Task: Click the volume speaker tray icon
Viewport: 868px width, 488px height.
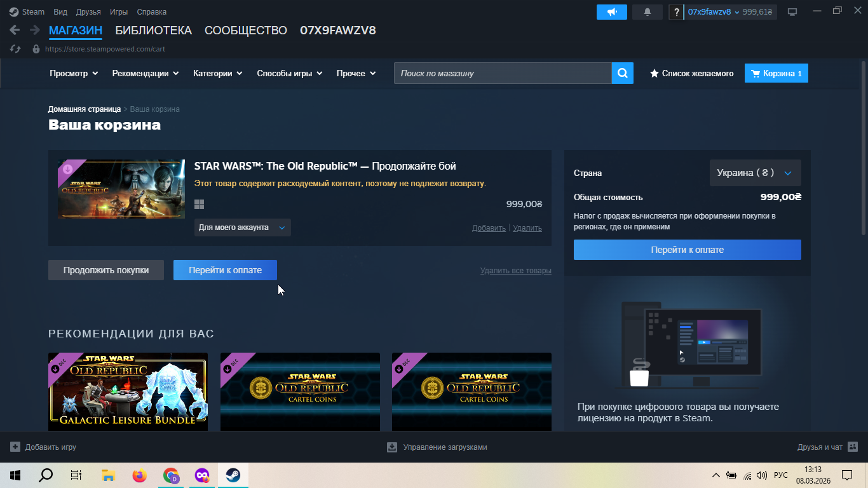Action: [x=763, y=475]
